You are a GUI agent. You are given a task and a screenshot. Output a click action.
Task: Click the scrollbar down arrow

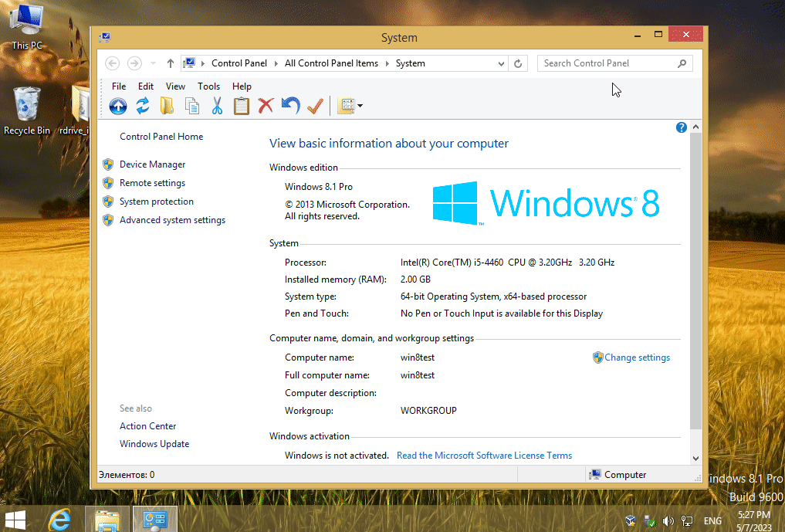click(x=695, y=459)
